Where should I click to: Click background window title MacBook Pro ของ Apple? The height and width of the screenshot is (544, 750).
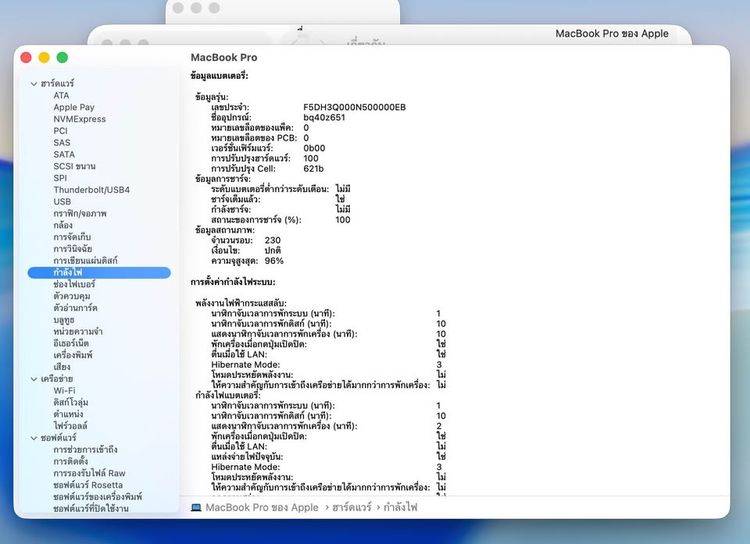click(x=612, y=33)
